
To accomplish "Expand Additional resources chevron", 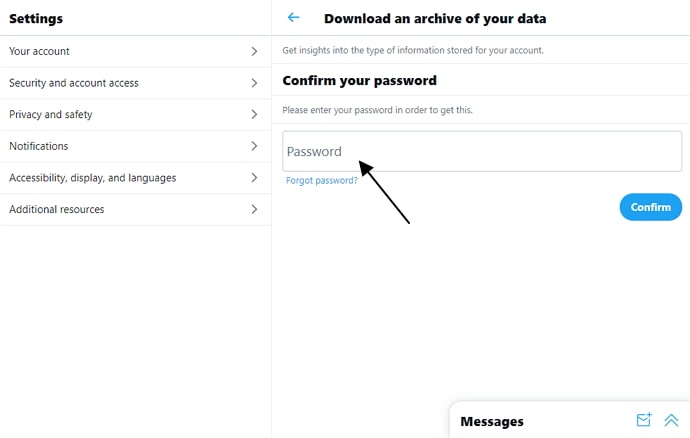I will coord(254,210).
